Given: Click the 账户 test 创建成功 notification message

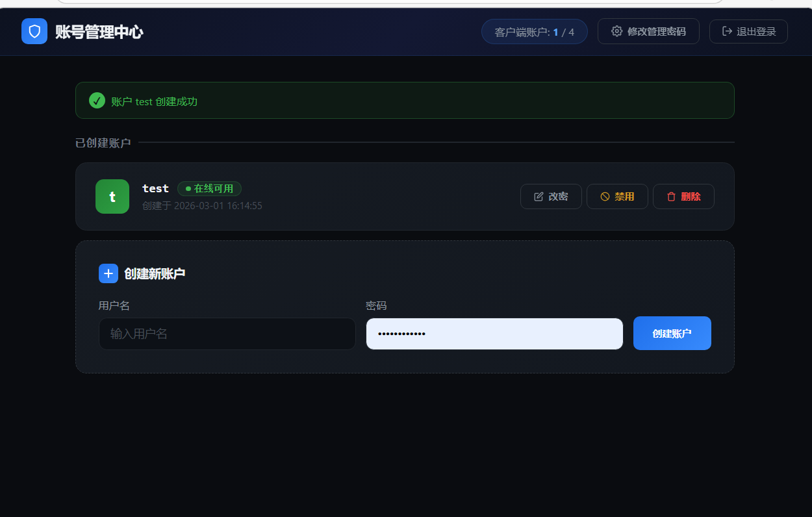Looking at the screenshot, I should click(x=154, y=101).
